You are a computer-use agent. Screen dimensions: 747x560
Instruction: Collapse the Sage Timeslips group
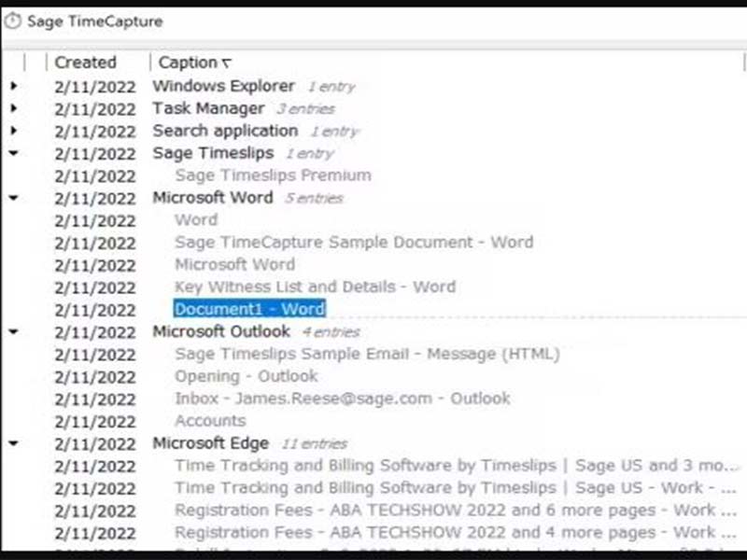click(14, 153)
